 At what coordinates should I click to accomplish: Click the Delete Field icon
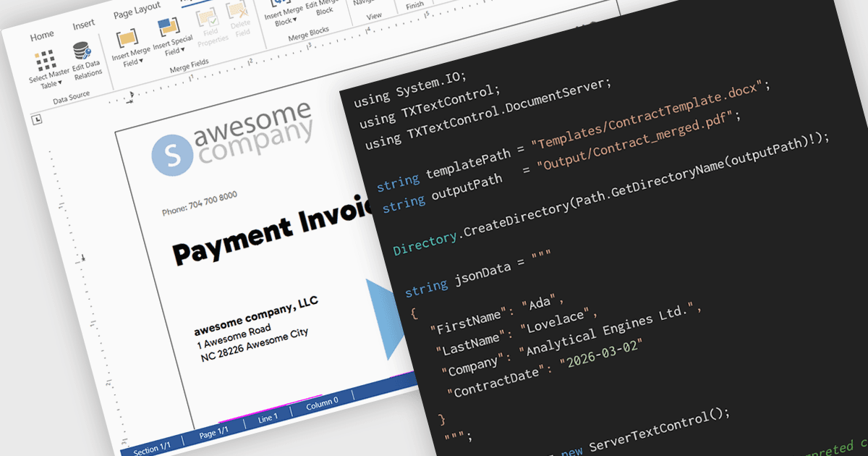[x=237, y=12]
